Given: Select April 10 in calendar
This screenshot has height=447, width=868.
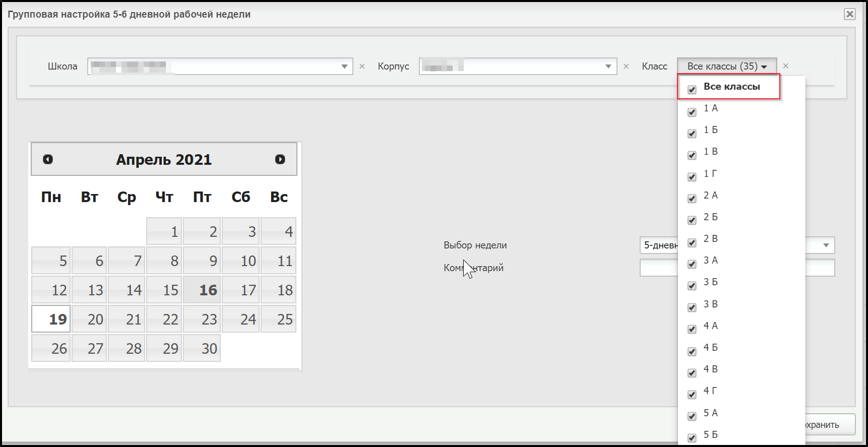Looking at the screenshot, I should (x=240, y=261).
